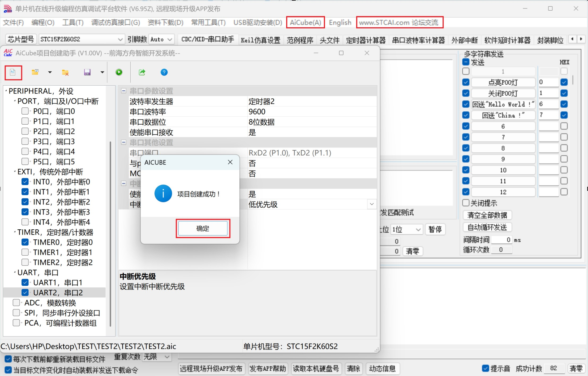
Task: Click the purple floppy disk save icon
Action: (x=87, y=72)
